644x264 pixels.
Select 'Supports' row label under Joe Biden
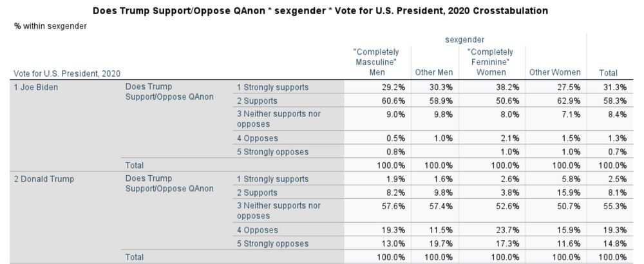click(x=257, y=101)
